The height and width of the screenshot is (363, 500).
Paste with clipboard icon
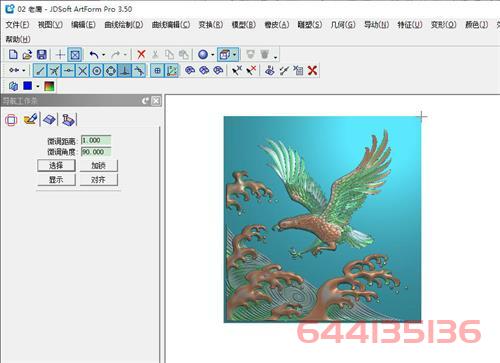pos(184,55)
